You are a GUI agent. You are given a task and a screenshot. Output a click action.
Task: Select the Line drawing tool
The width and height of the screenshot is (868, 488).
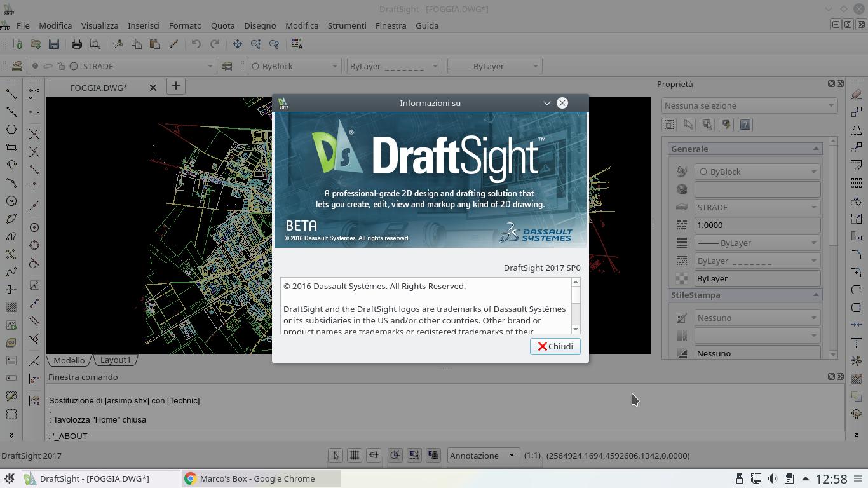11,94
